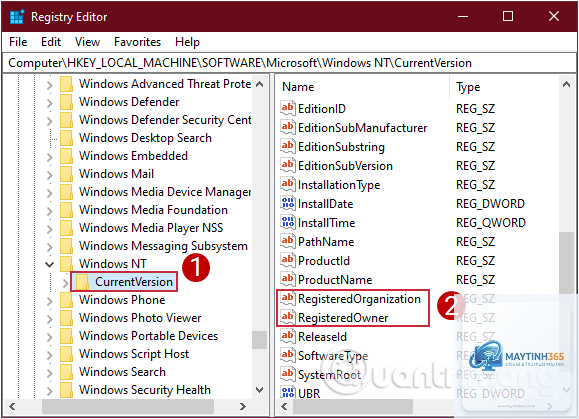Click the REG_DWORD type of InstallDate
Image resolution: width=579 pixels, height=419 pixels.
[x=490, y=204]
